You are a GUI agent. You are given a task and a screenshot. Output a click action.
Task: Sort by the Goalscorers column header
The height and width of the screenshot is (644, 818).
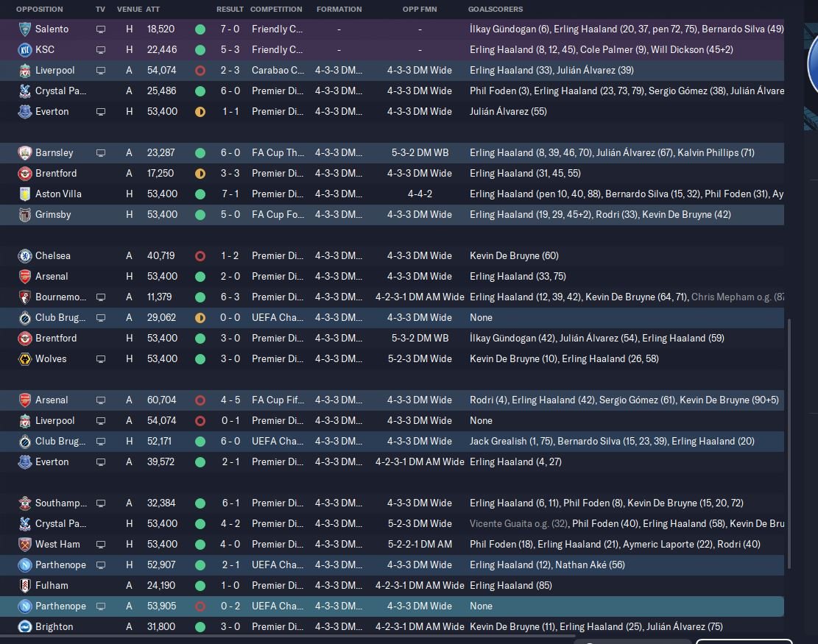pos(495,10)
